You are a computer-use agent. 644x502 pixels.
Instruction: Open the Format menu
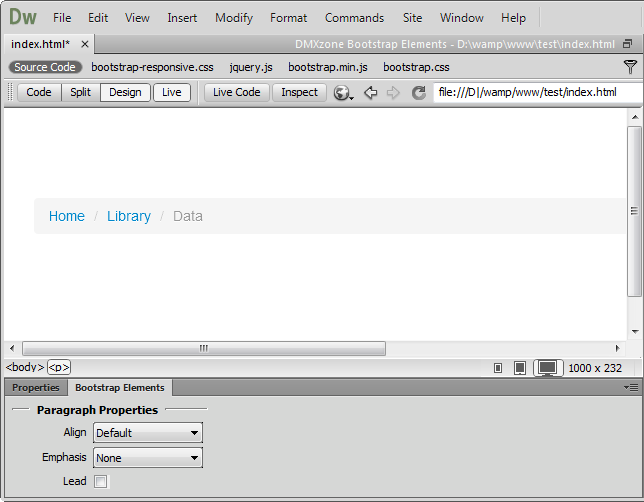[288, 18]
